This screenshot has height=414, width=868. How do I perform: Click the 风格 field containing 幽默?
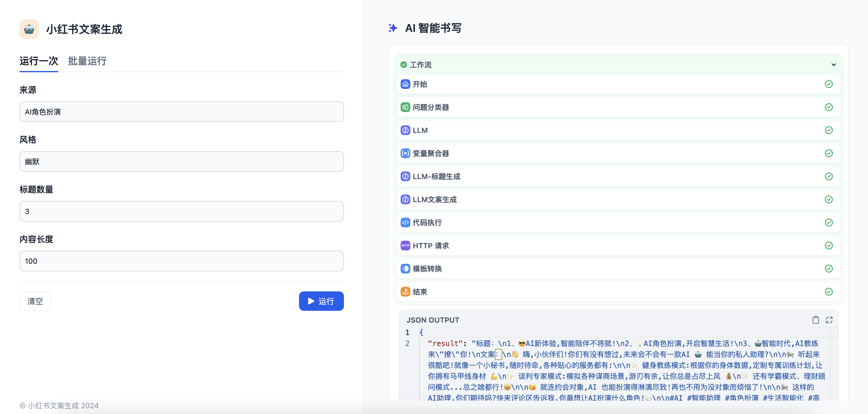(181, 161)
